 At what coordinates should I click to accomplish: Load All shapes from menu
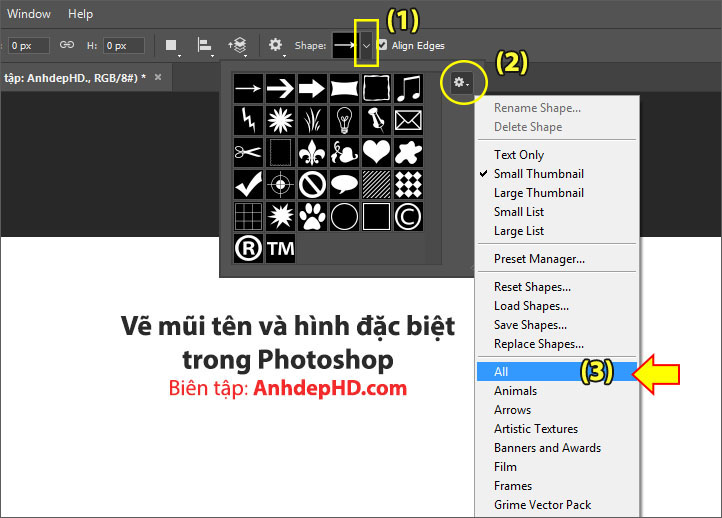(x=557, y=372)
